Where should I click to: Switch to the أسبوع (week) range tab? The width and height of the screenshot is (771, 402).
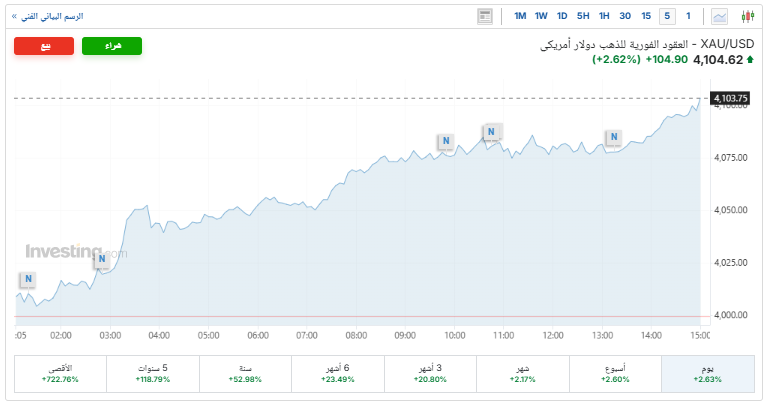615,374
